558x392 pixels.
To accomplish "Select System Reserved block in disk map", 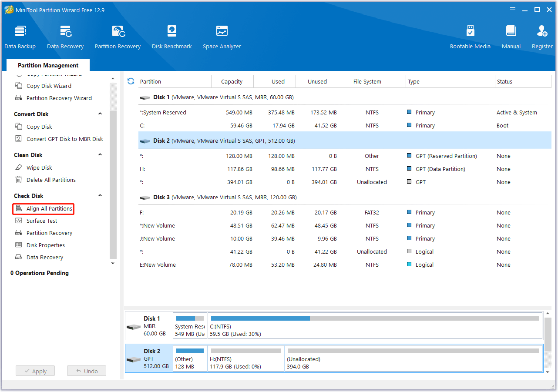I will [x=190, y=326].
